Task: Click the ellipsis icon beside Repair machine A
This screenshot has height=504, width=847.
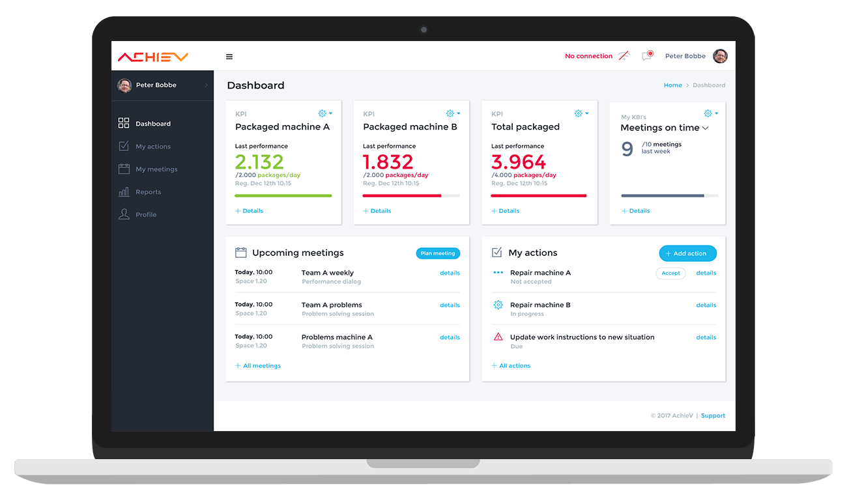Action: 498,273
